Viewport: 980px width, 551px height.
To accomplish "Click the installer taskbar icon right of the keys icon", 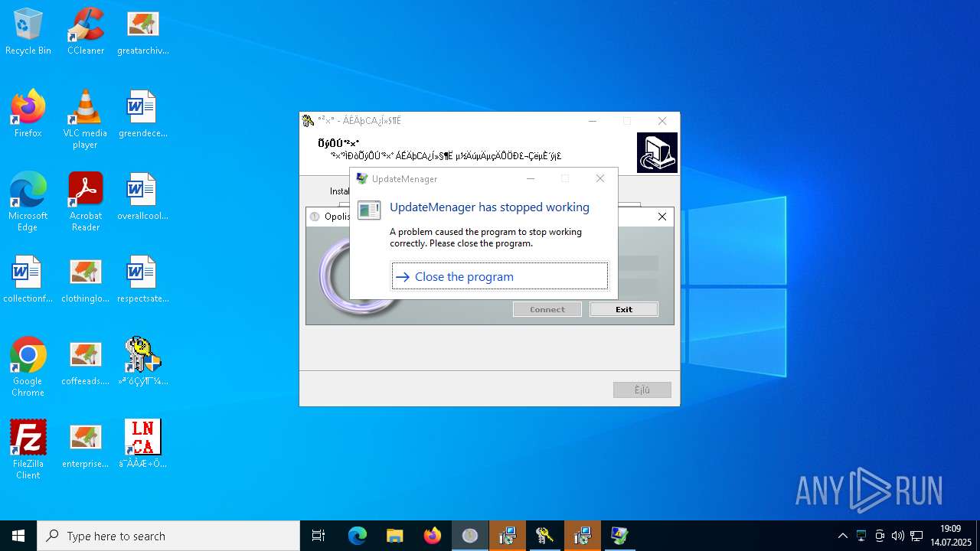I will point(583,536).
